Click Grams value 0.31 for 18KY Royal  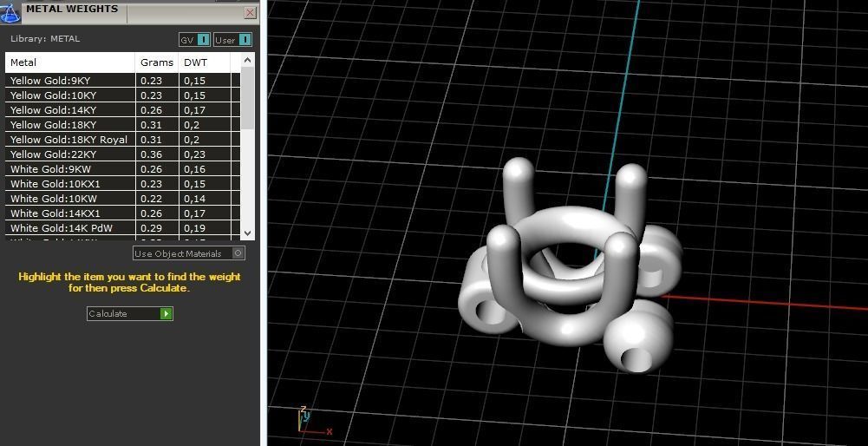tap(151, 140)
